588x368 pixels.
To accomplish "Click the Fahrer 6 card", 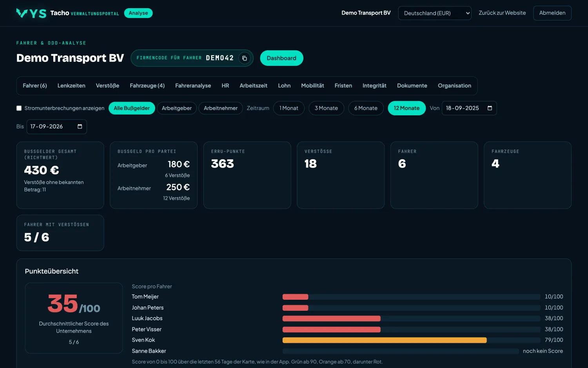I will coord(434,175).
